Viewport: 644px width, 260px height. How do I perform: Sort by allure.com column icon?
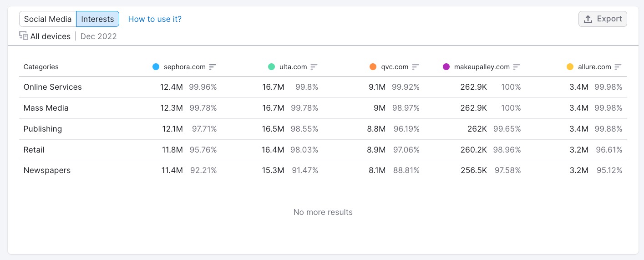click(618, 67)
